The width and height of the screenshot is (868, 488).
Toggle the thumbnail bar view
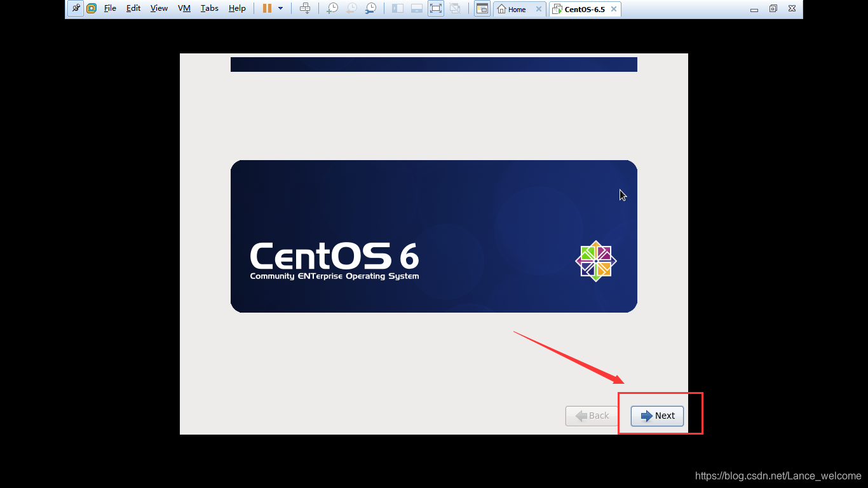click(417, 9)
